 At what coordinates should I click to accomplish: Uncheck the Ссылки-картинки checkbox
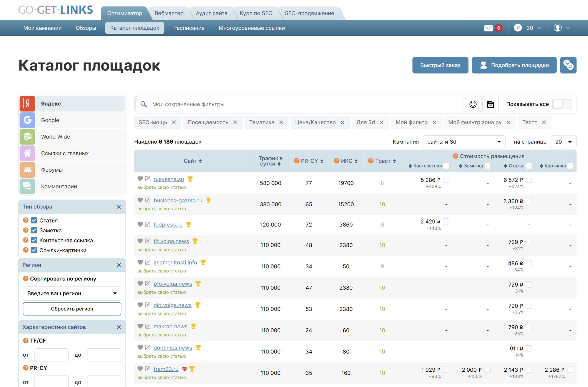pos(34,250)
